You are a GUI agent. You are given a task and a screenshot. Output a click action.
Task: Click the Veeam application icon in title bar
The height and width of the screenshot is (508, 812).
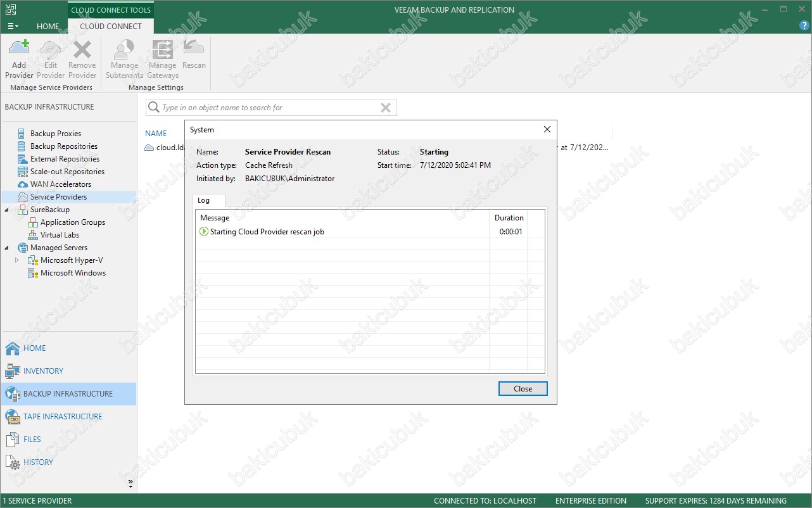pyautogui.click(x=11, y=10)
